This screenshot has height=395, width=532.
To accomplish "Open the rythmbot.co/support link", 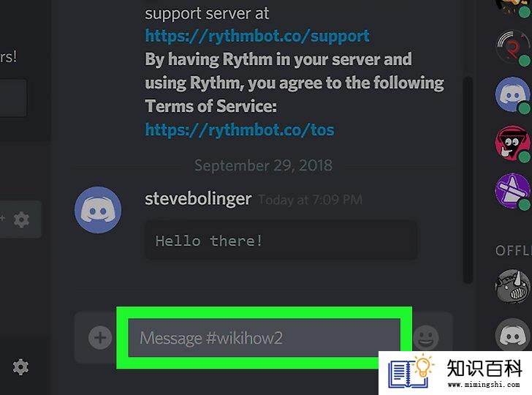I will pyautogui.click(x=257, y=36).
